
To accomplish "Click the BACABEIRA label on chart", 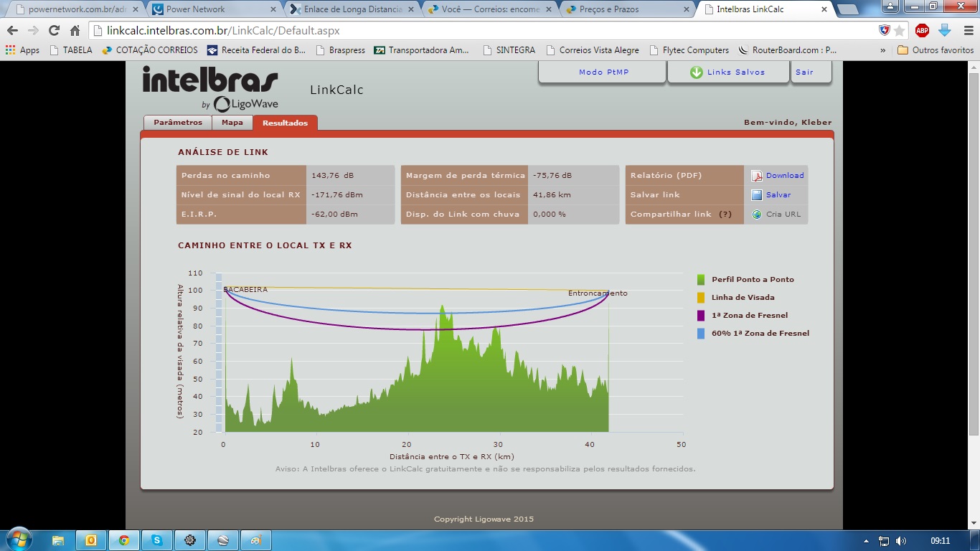I will coord(245,290).
